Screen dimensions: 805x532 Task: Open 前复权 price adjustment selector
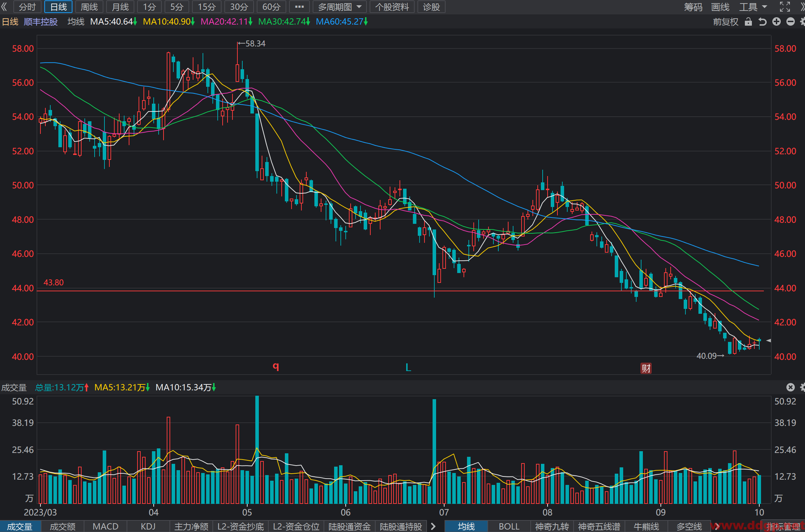tap(726, 22)
